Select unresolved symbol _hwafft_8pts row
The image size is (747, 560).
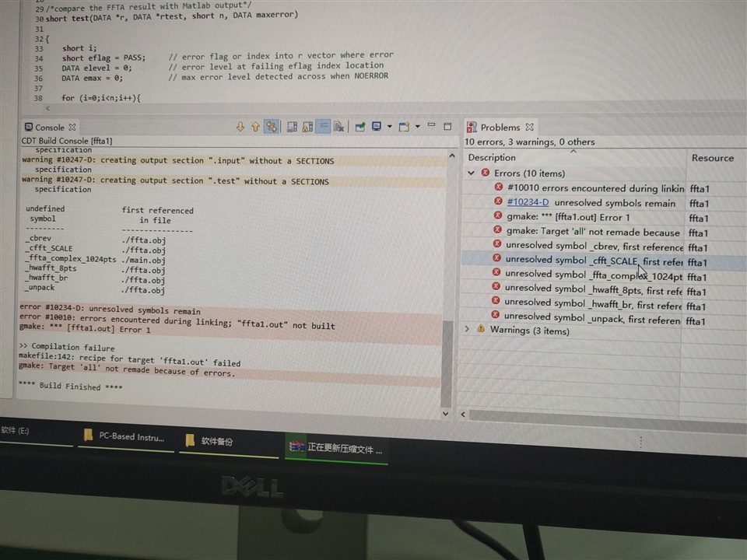click(x=593, y=289)
